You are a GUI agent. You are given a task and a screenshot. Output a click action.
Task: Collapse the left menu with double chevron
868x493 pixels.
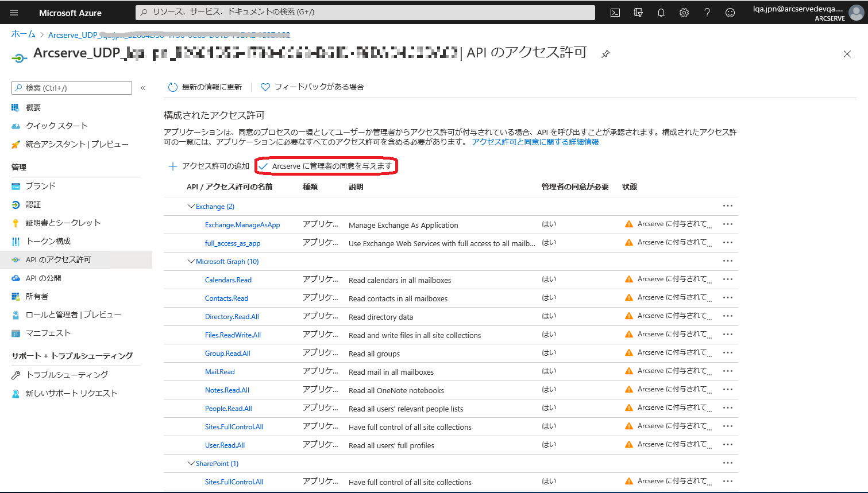pos(143,88)
